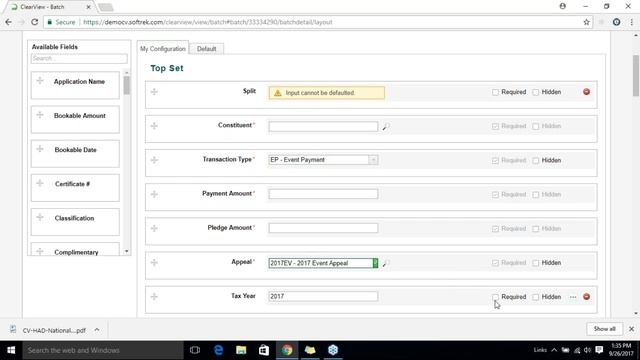Grab the Appeal row move handle

click(154, 262)
